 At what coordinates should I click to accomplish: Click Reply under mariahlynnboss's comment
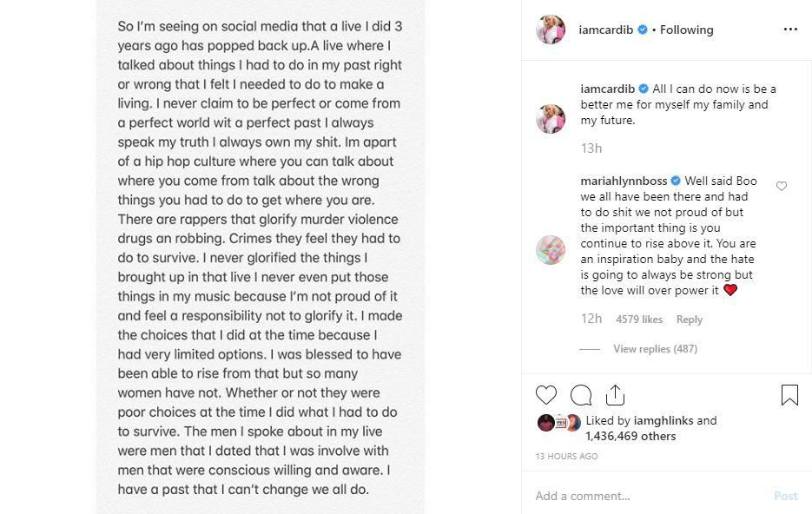tap(689, 320)
